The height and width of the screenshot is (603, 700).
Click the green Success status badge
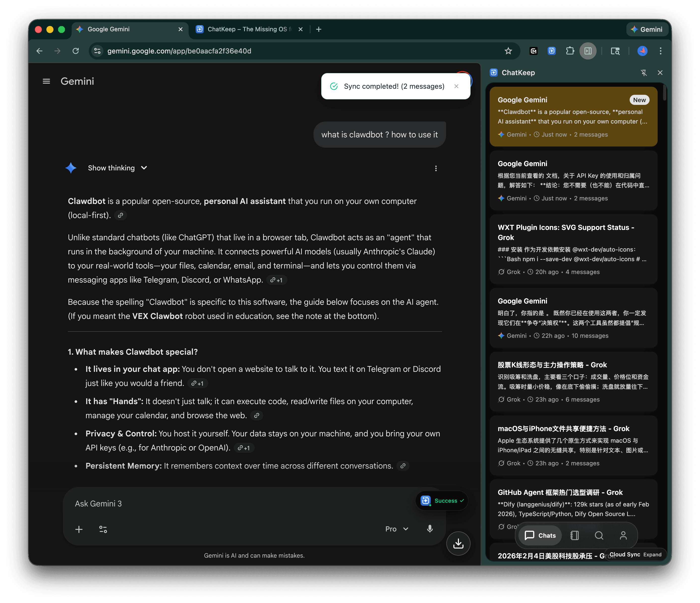tap(442, 501)
